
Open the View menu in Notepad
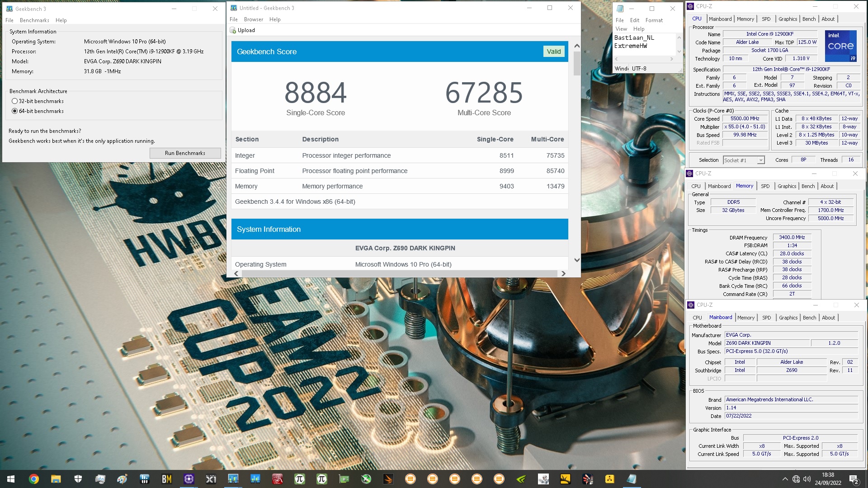tap(621, 29)
